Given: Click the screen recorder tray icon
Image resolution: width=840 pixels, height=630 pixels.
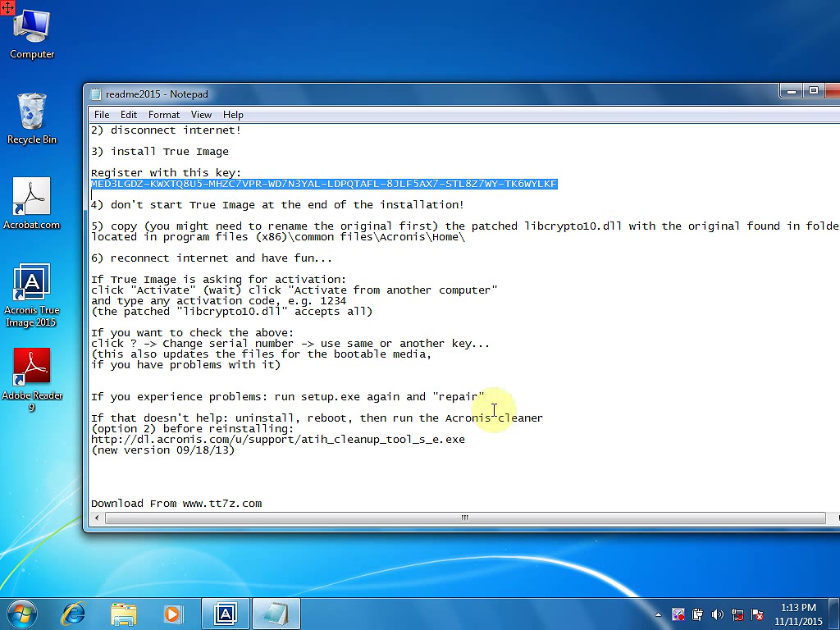Looking at the screenshot, I should click(678, 614).
